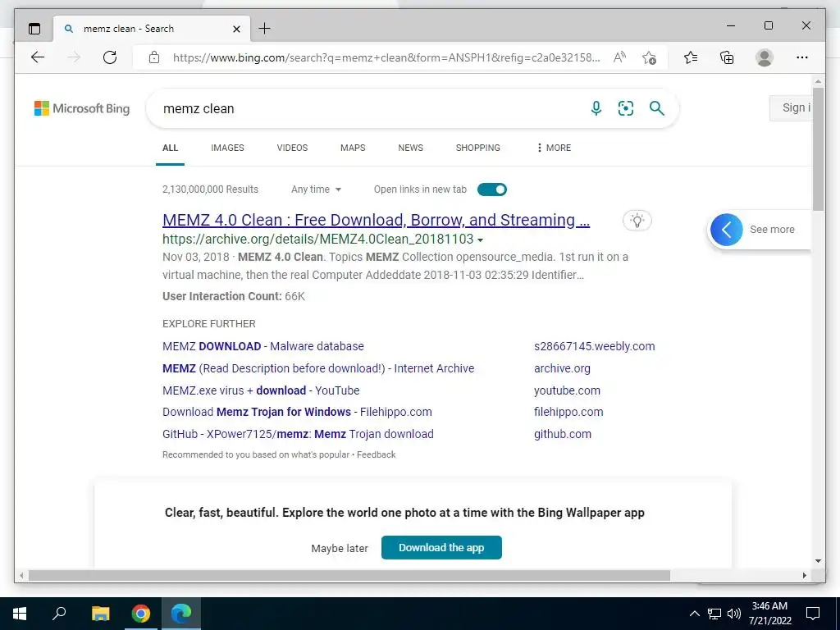Open the profile avatar icon

765,57
